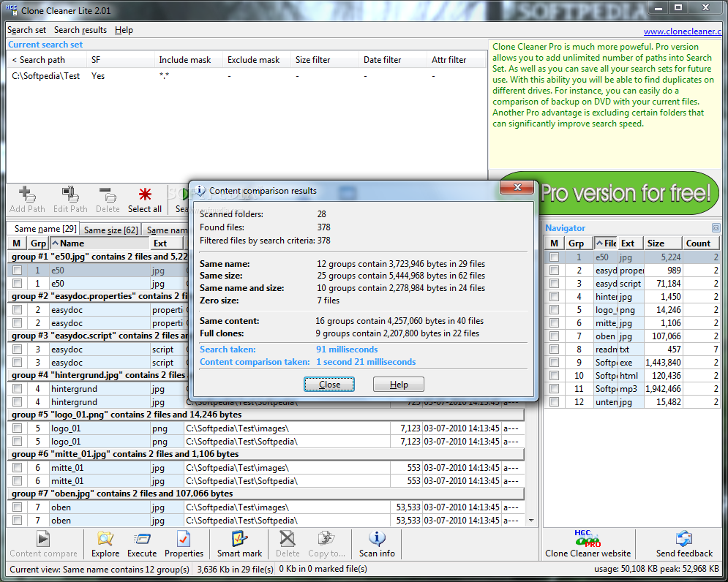728x582 pixels.
Task: Sort results by the Name column header
Action: coord(100,243)
